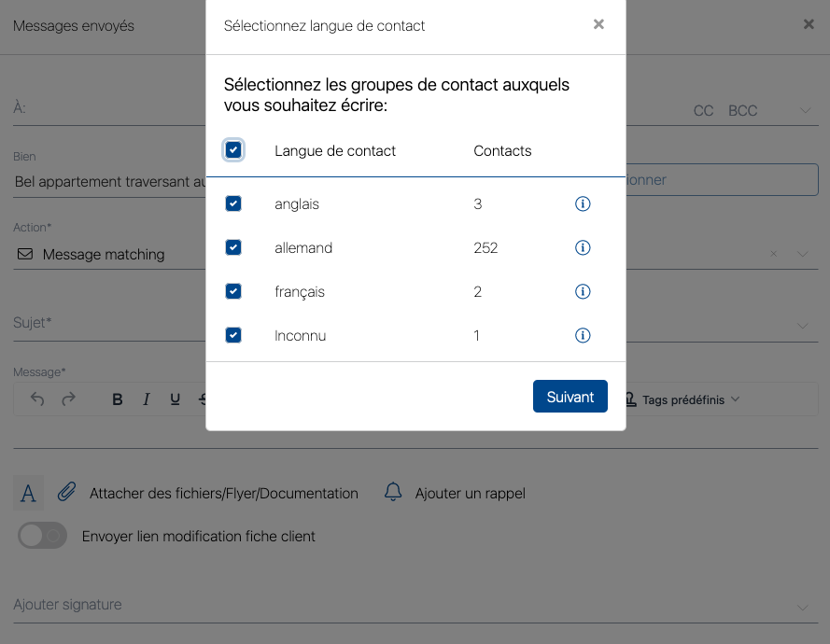The height and width of the screenshot is (644, 830).
Task: Expand the Sujet dropdown chevron
Action: click(x=803, y=325)
